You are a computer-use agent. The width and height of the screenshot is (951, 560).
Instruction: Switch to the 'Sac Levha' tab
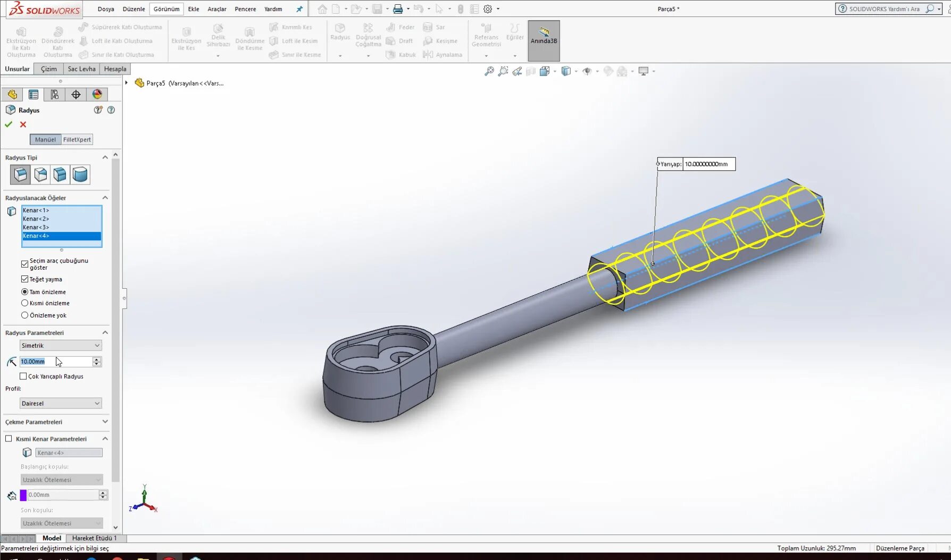coord(82,69)
